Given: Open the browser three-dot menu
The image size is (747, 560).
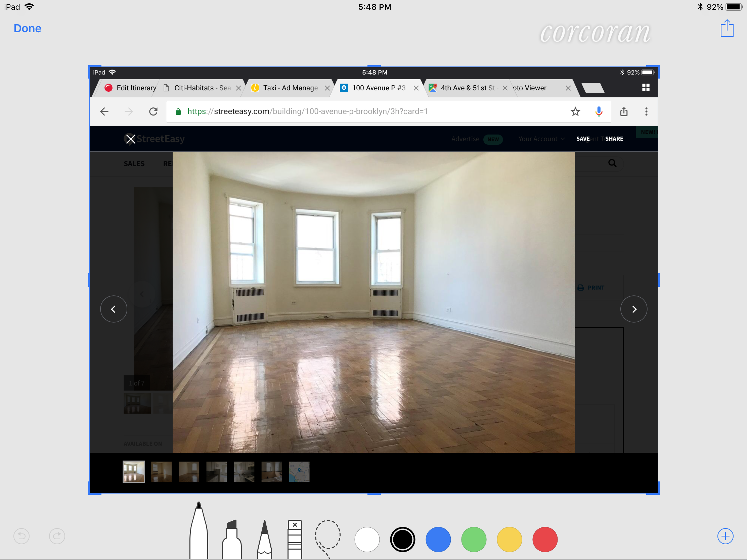Looking at the screenshot, I should coord(646,112).
